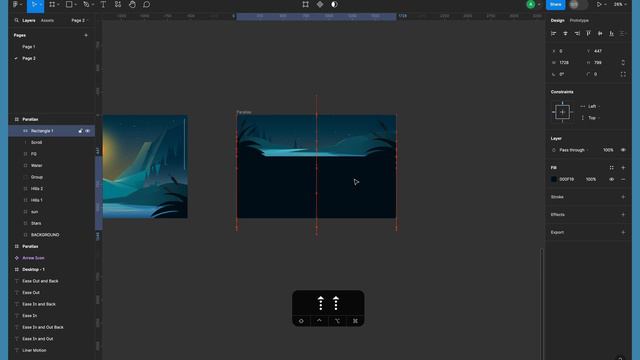Click the align bottom icon
The height and width of the screenshot is (360, 640).
click(x=611, y=33)
